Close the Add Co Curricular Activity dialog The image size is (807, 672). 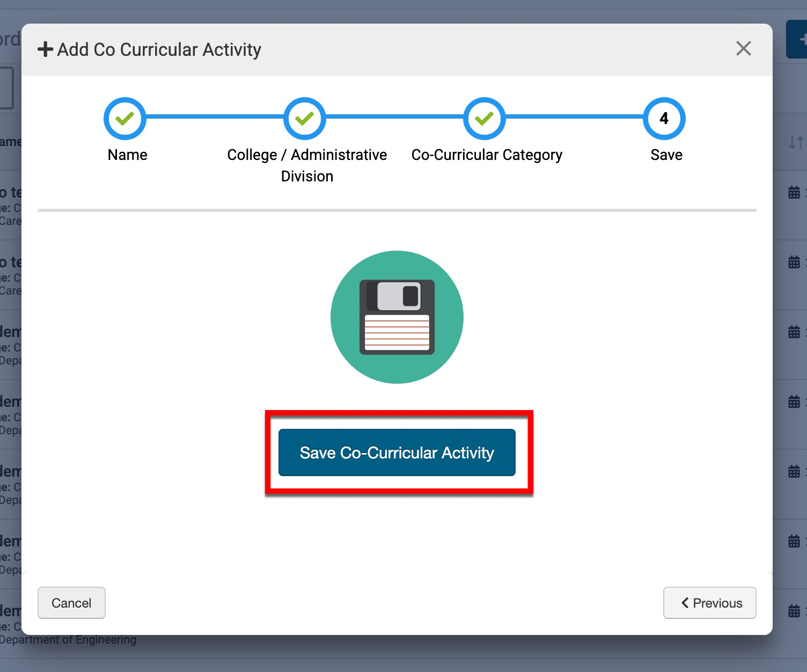tap(743, 49)
